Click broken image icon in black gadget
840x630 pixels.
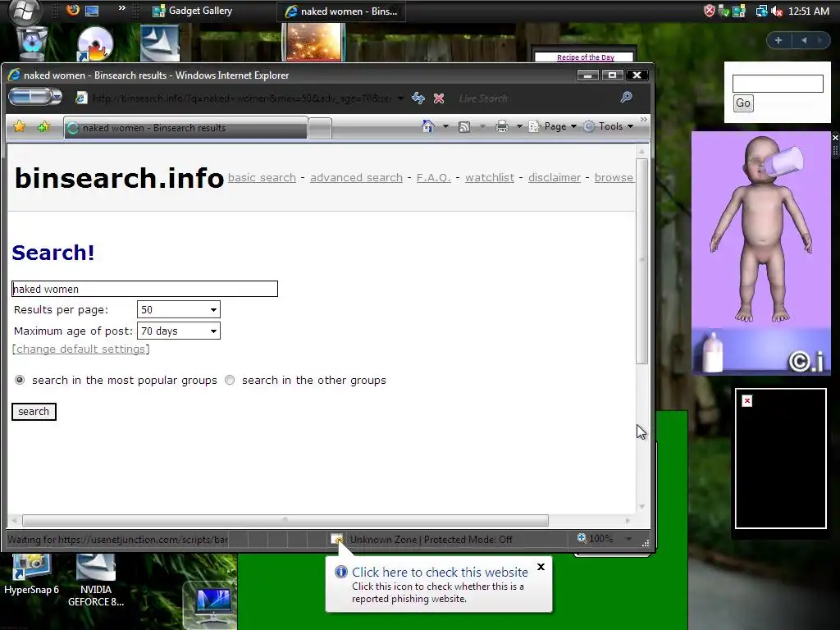click(x=747, y=400)
